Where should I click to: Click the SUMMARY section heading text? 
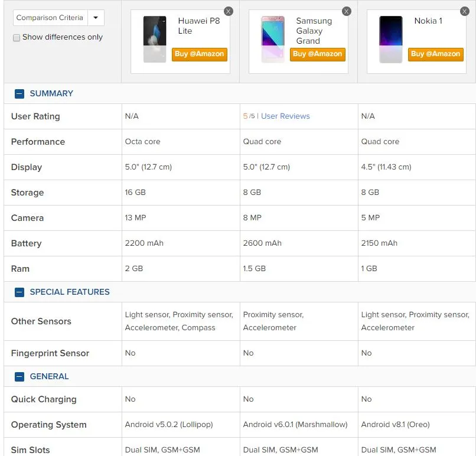(x=51, y=93)
